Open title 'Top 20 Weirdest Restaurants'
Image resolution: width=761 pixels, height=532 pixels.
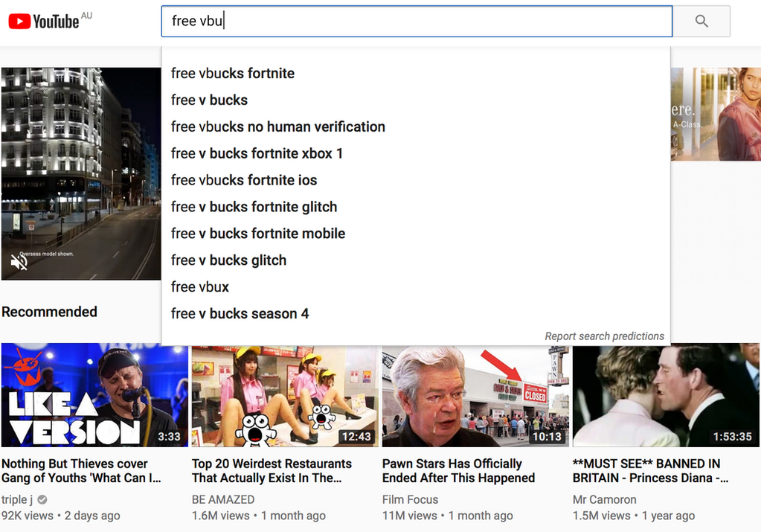point(272,471)
